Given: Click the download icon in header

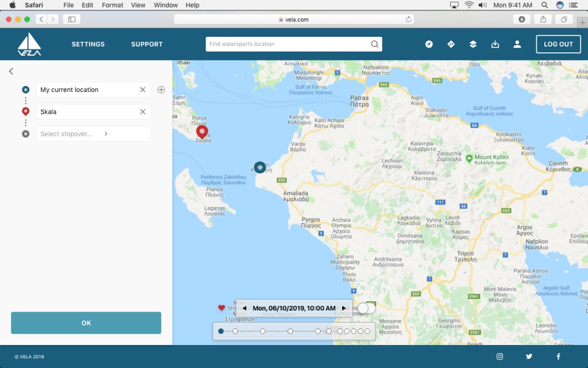Looking at the screenshot, I should [496, 44].
